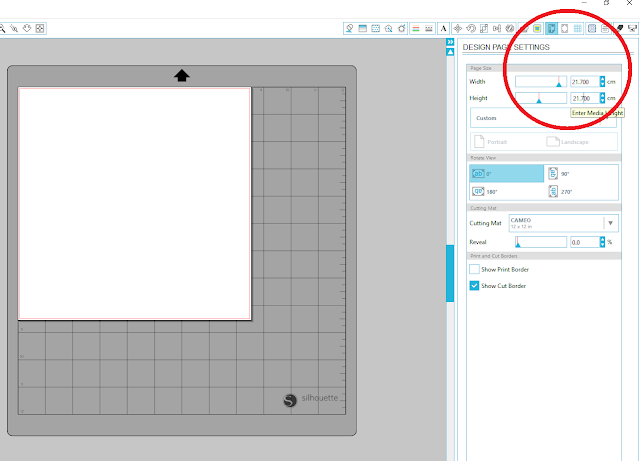
Task: Open the Fill Color panel
Action: pyautogui.click(x=349, y=28)
